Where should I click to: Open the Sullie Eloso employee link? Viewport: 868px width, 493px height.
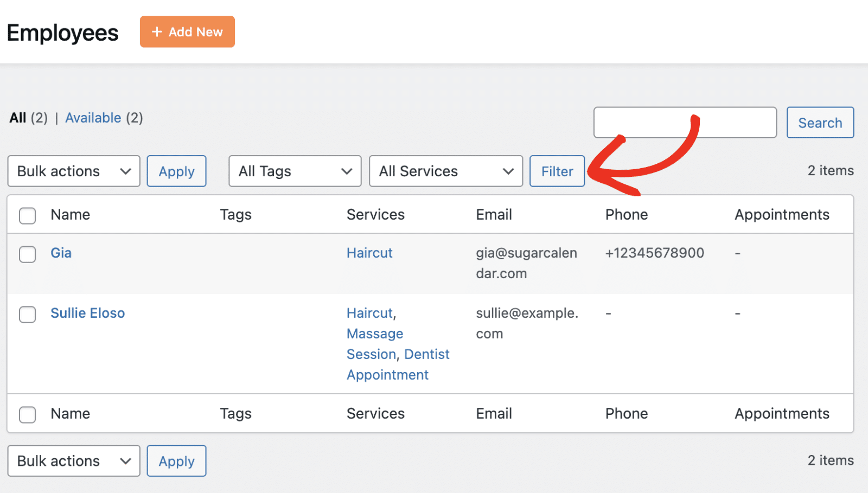[x=87, y=313]
